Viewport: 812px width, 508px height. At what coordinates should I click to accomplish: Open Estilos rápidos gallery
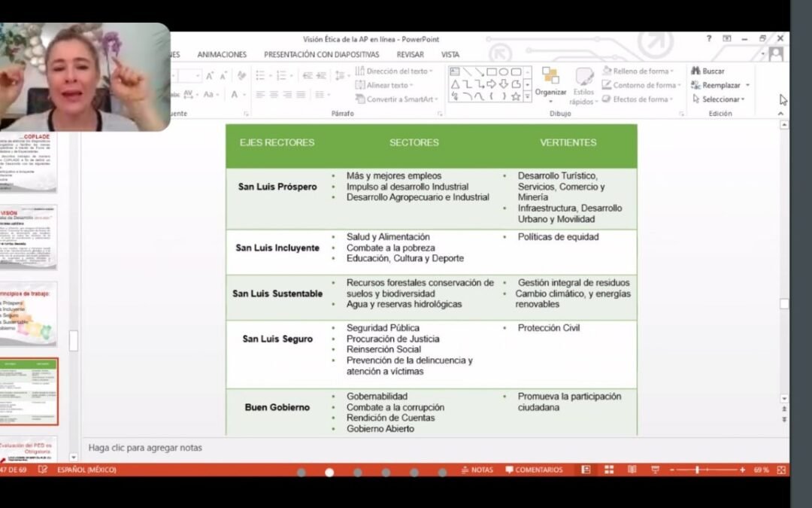pyautogui.click(x=583, y=86)
